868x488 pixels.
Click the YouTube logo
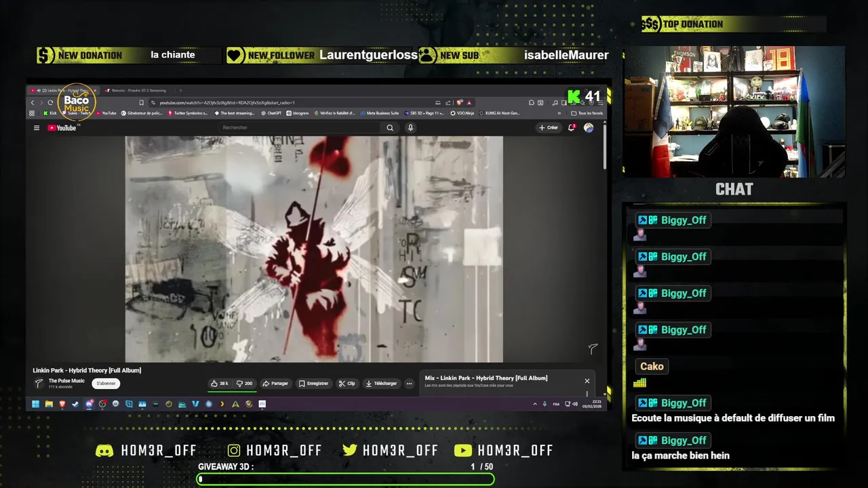[x=62, y=127]
